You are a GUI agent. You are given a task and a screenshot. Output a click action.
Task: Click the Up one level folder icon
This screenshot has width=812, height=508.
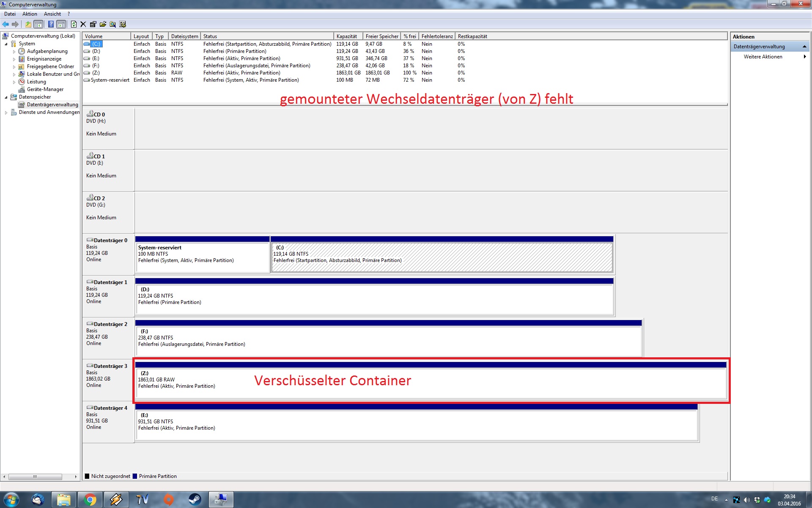click(28, 24)
